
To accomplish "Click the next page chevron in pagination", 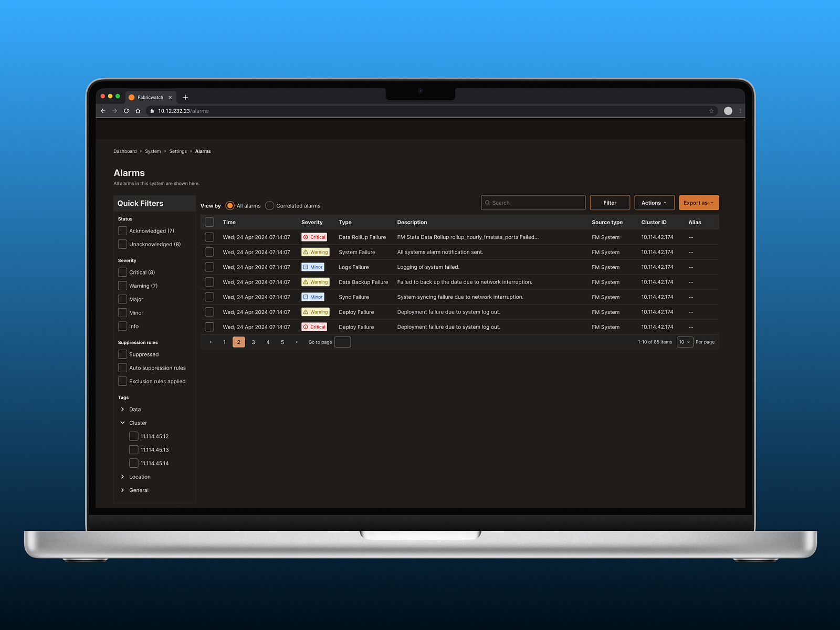I will (297, 342).
